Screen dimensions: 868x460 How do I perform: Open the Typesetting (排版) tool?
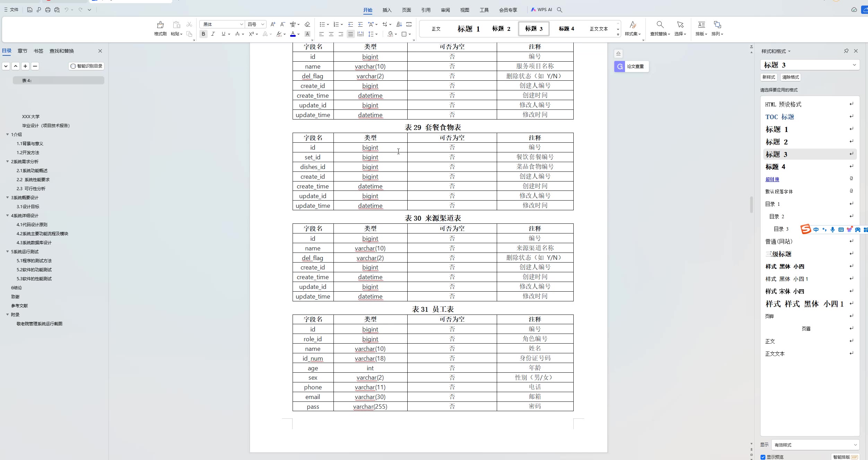701,28
